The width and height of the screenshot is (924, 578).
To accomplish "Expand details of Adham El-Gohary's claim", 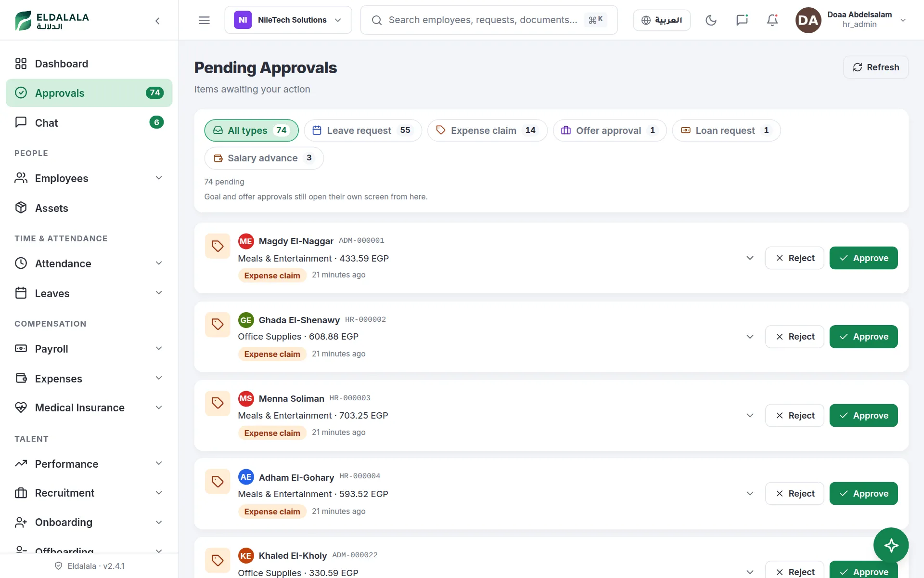I will pyautogui.click(x=750, y=494).
